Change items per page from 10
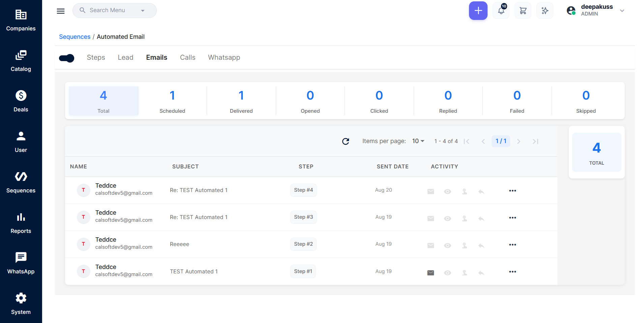644x323 pixels. tap(418, 141)
